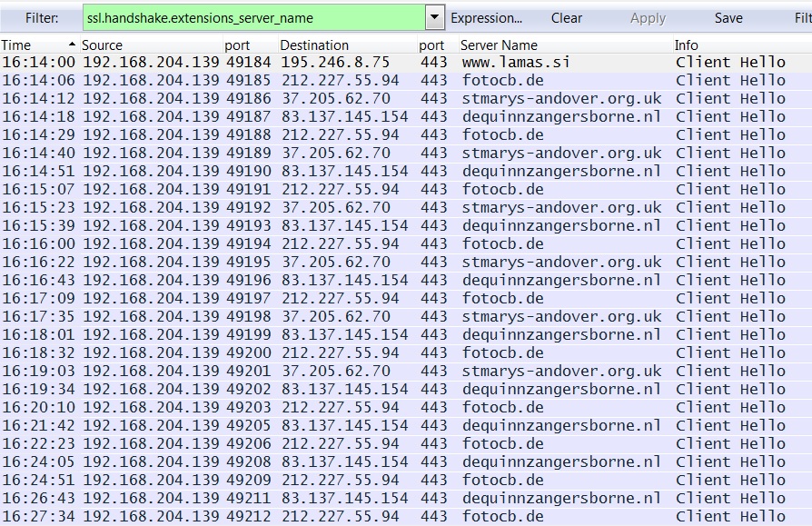Sort by the Server Name column header

(x=499, y=45)
